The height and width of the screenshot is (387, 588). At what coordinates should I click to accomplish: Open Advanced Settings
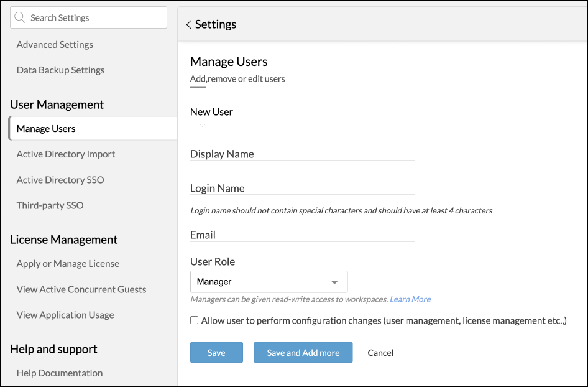coord(55,44)
